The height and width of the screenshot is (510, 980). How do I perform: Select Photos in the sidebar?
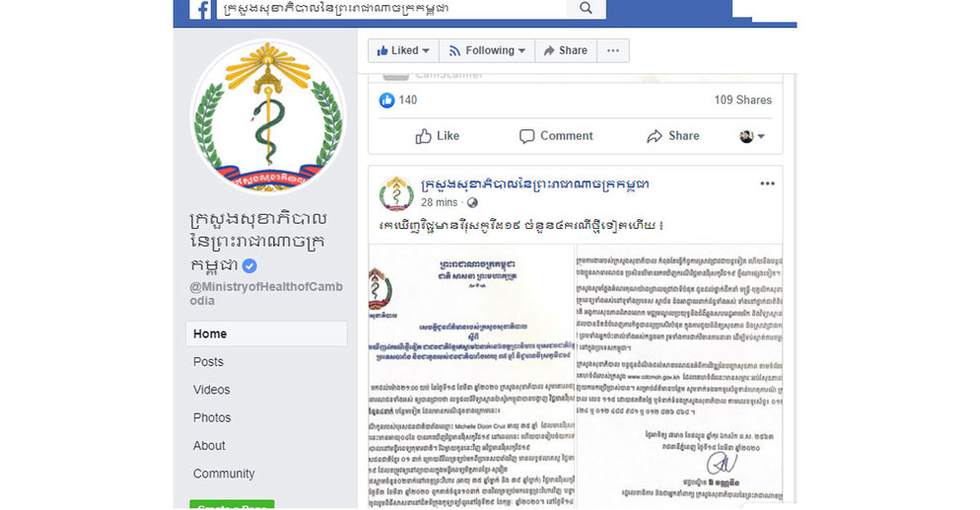click(212, 417)
